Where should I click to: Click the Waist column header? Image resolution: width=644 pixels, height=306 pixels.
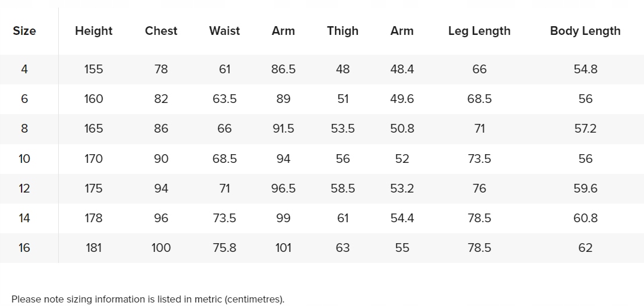pos(225,31)
